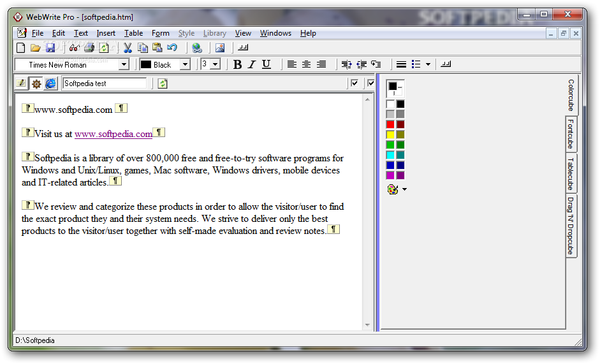Insert a bulleted list
Viewport: 600px width, 364px height.
416,64
